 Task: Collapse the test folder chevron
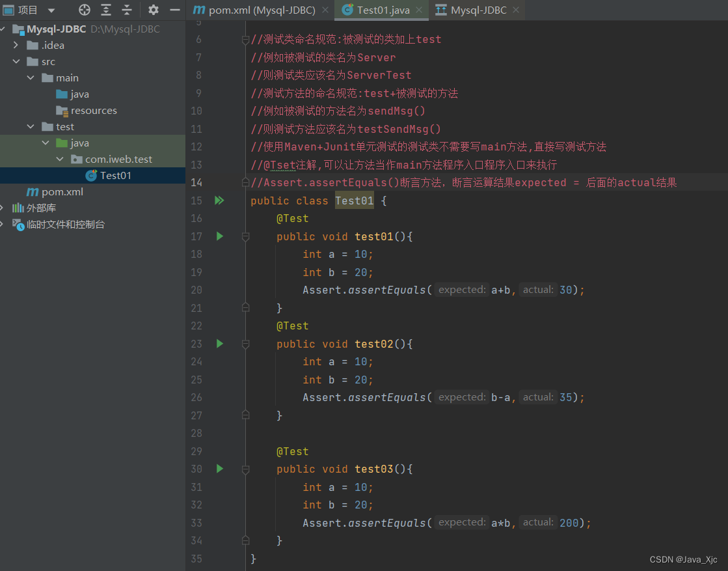[x=31, y=126]
